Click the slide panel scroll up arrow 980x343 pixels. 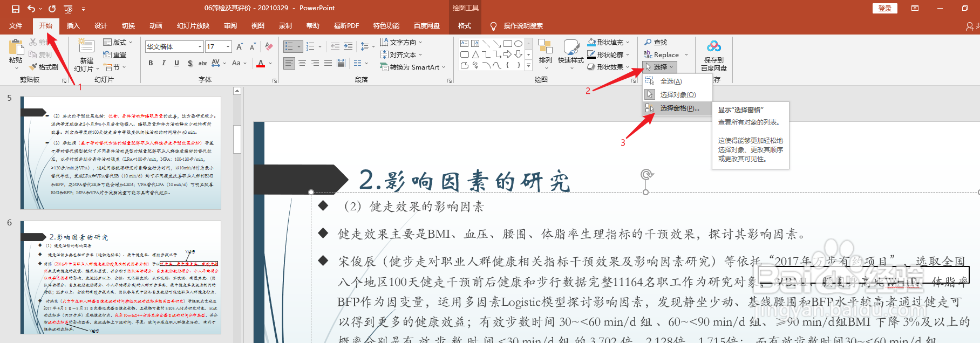(237, 91)
